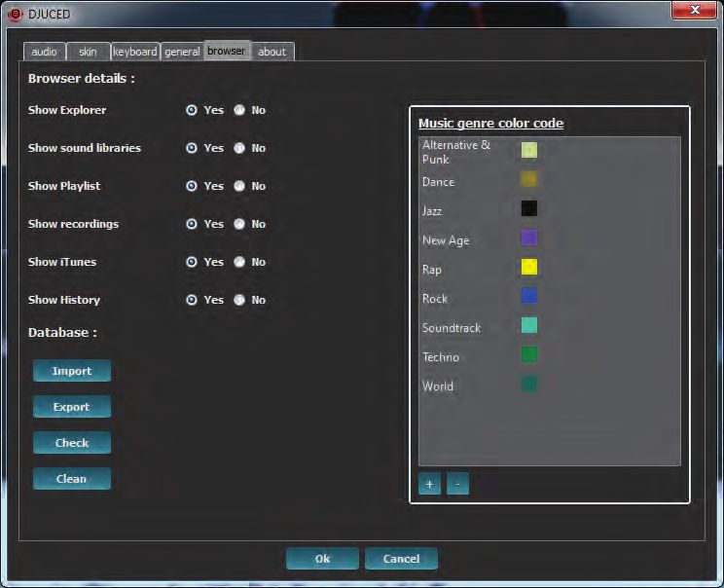
Task: Confirm settings with Ok button
Action: [x=322, y=559]
